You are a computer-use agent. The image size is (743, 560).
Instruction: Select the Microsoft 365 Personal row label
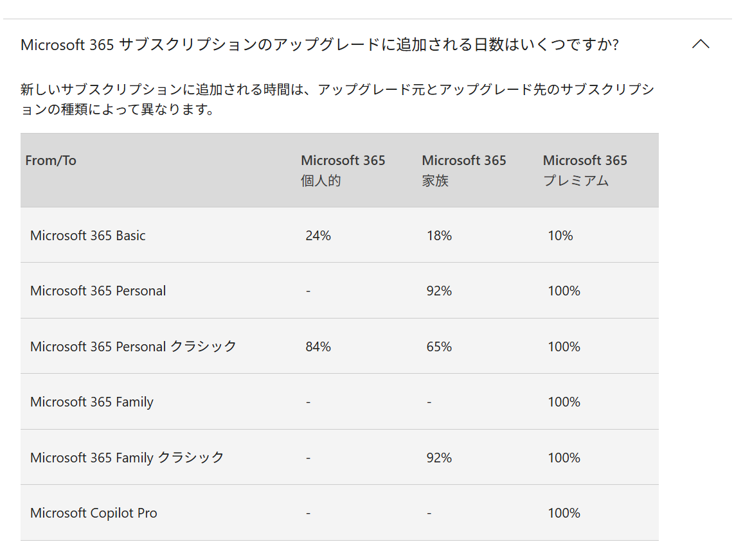pyautogui.click(x=98, y=291)
